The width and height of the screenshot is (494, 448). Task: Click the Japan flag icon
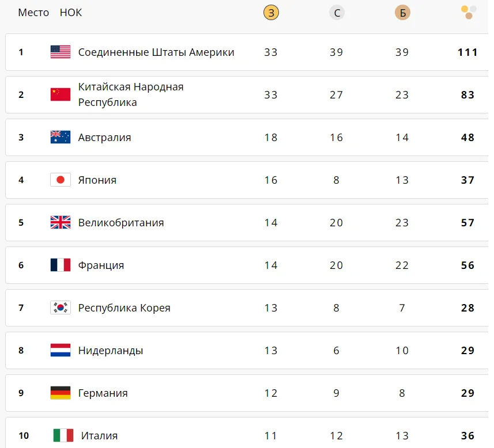coord(61,180)
